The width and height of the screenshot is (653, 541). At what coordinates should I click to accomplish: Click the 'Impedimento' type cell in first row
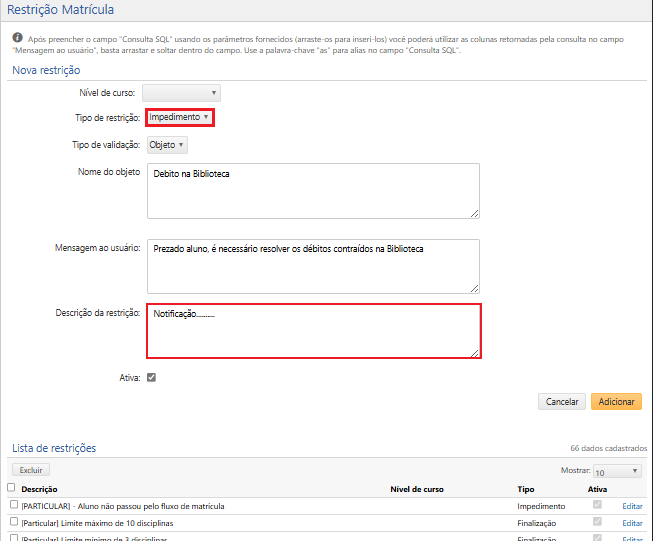(541, 506)
